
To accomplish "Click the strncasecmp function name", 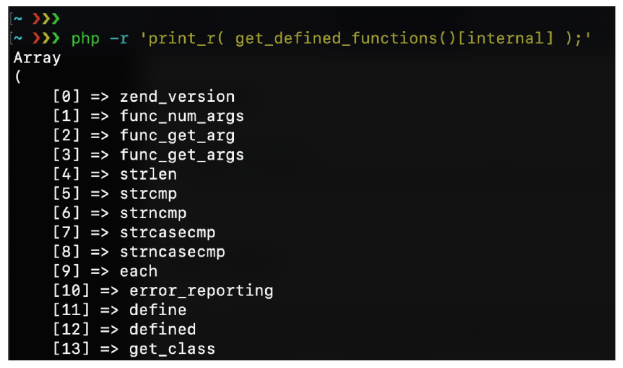I will coord(172,252).
